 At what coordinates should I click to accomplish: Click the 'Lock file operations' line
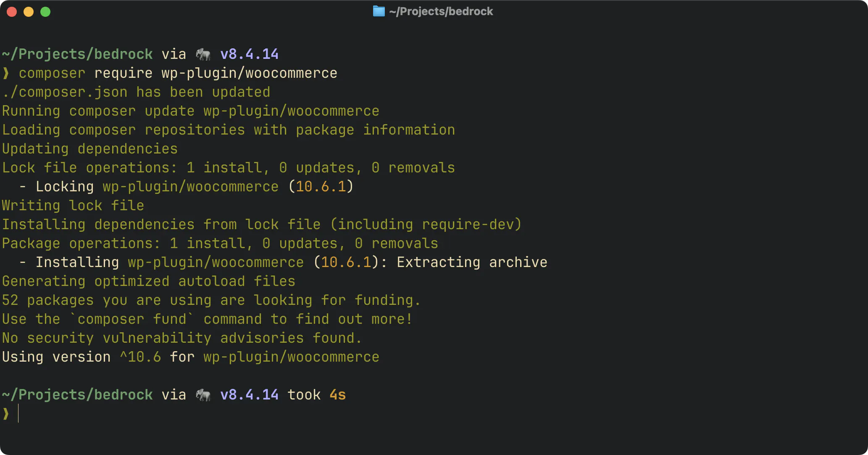point(229,168)
